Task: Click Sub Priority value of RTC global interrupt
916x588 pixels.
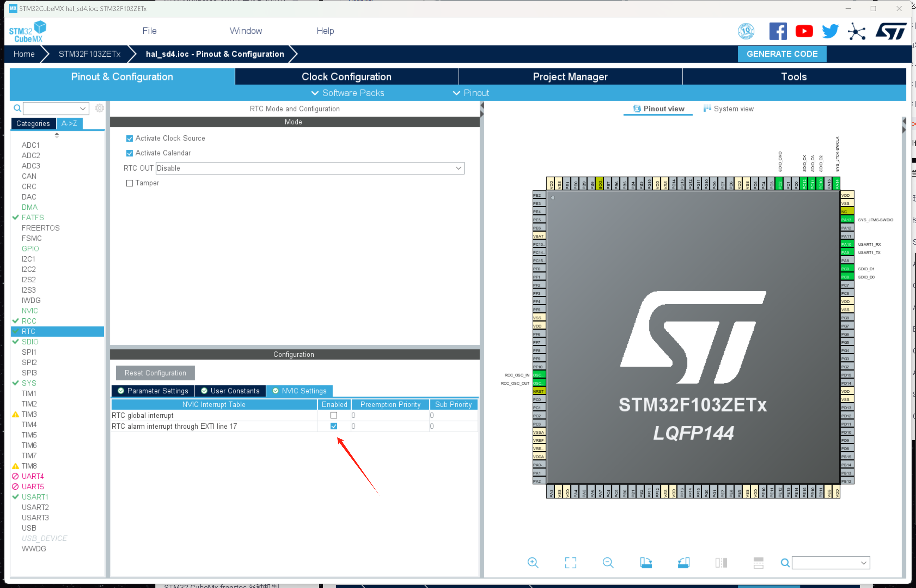Action: (x=453, y=415)
